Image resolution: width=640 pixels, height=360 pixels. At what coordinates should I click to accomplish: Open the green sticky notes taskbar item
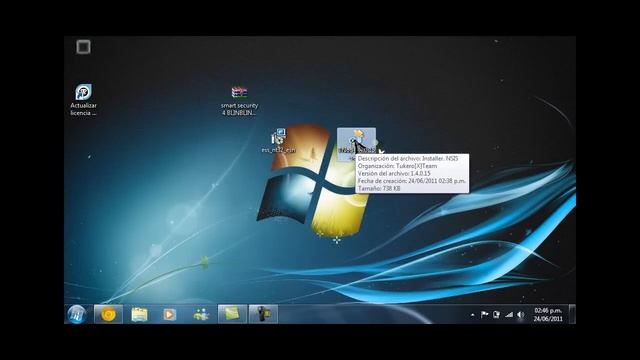click(x=232, y=314)
